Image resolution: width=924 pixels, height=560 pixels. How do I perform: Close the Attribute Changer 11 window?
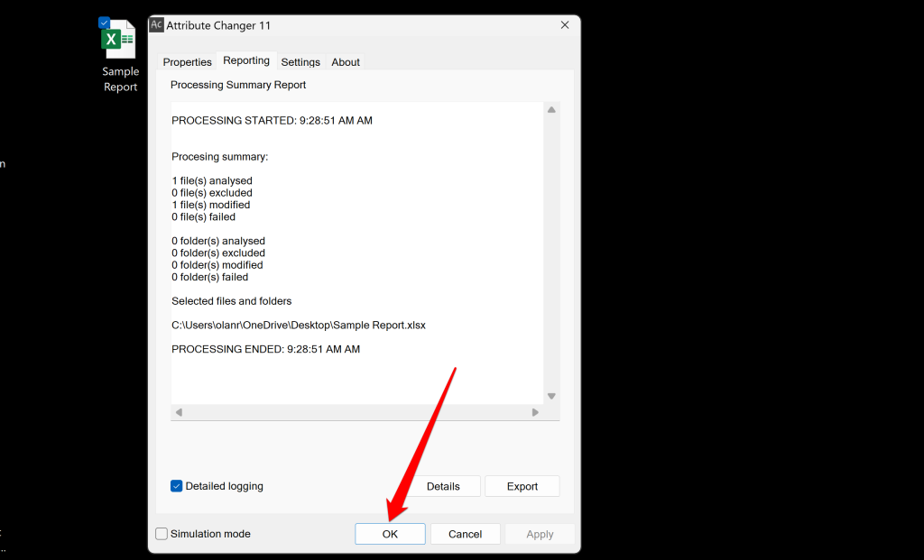[565, 25]
